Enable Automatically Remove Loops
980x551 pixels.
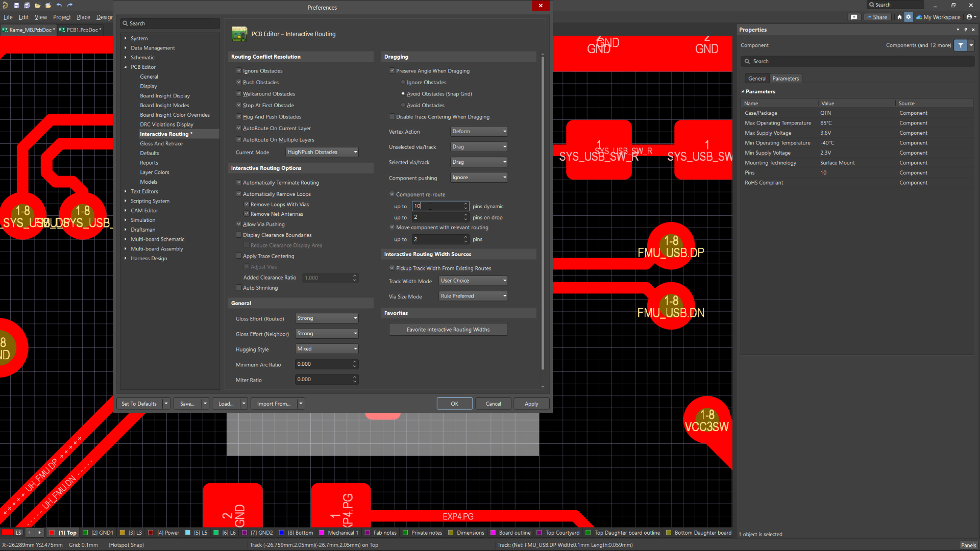click(239, 194)
